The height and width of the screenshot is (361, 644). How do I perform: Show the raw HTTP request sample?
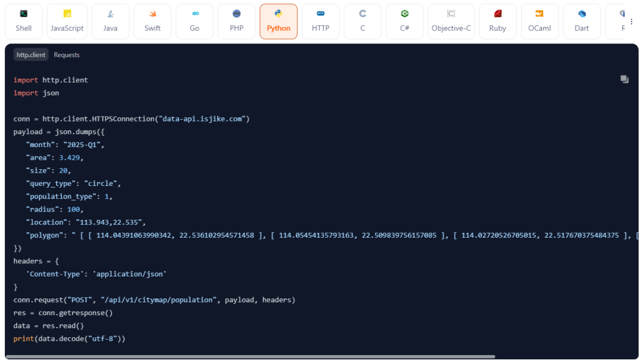[x=320, y=21]
